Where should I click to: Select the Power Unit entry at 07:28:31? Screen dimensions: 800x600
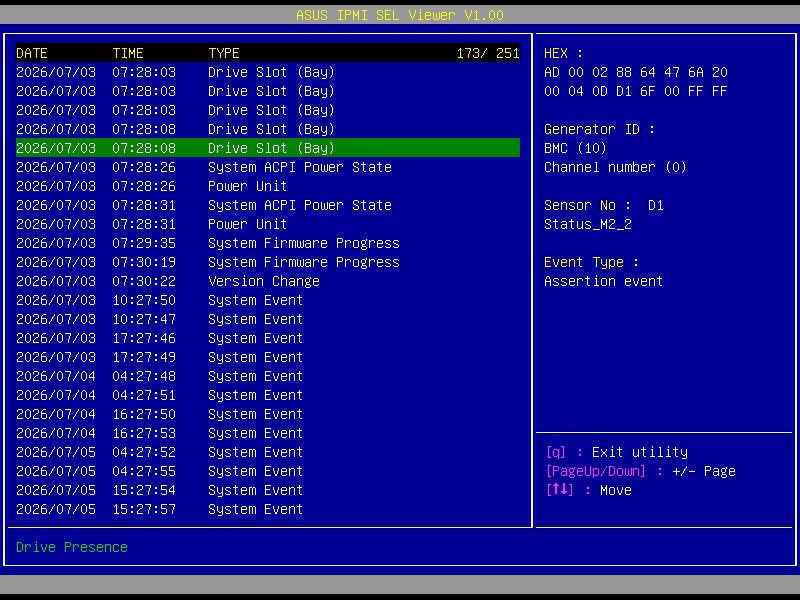[x=268, y=224]
